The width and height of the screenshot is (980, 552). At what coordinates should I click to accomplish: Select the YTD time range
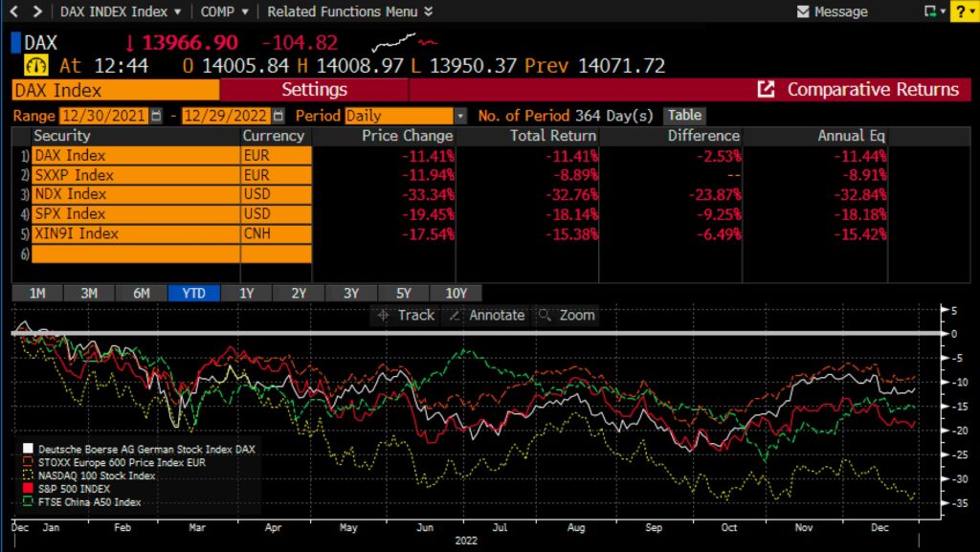tap(193, 294)
